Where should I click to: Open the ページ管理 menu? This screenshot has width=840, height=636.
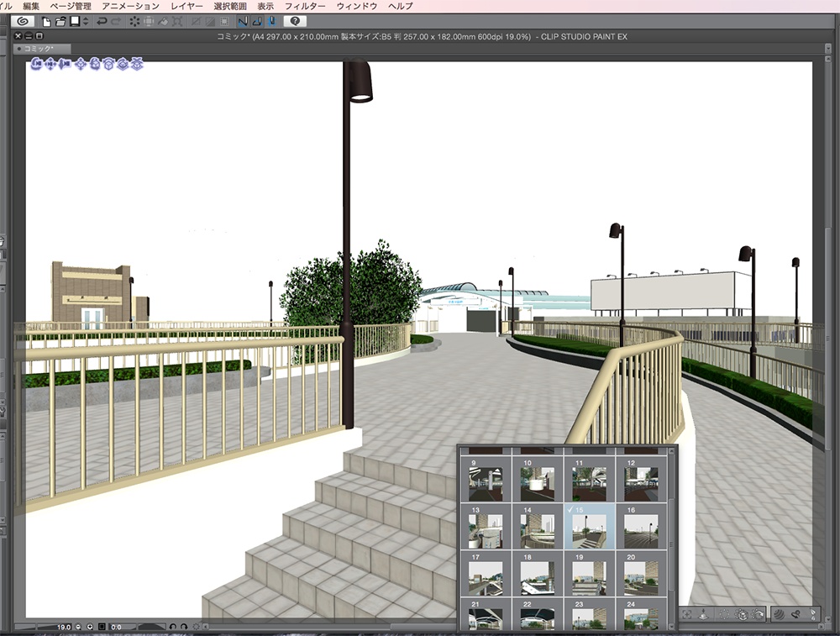pos(71,6)
